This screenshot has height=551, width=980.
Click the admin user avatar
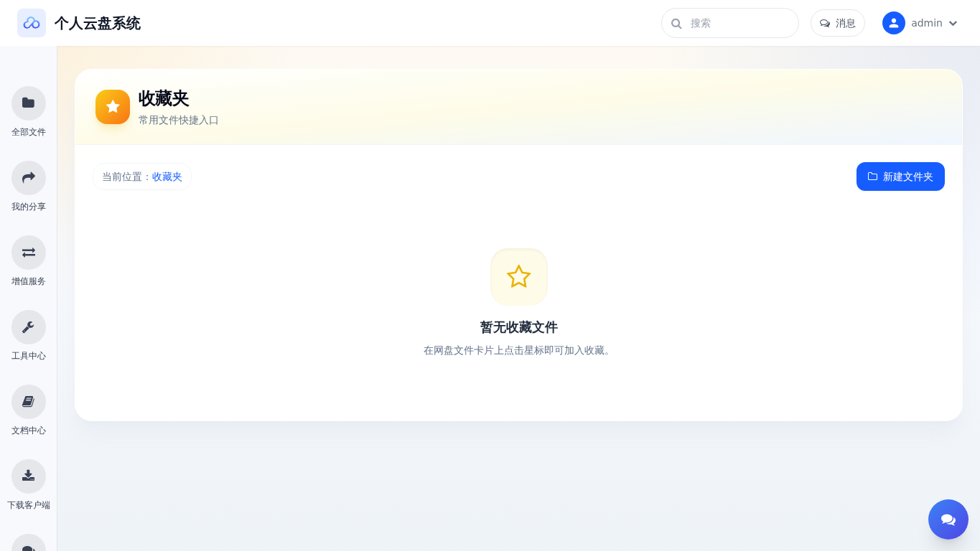pos(894,23)
